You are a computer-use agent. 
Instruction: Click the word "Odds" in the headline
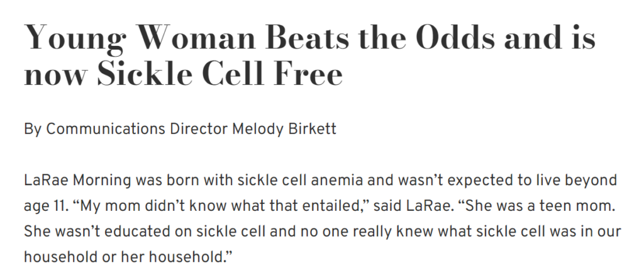(x=453, y=37)
